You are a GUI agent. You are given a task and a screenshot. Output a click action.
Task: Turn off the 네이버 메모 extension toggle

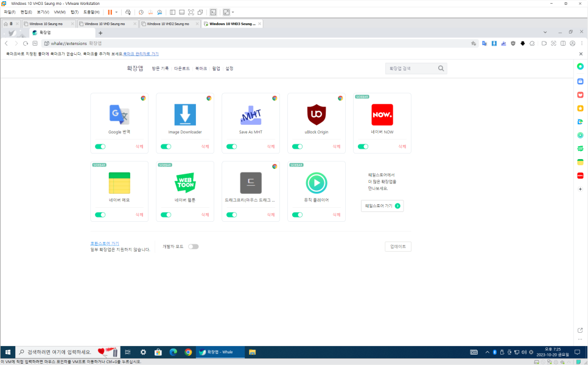(100, 214)
